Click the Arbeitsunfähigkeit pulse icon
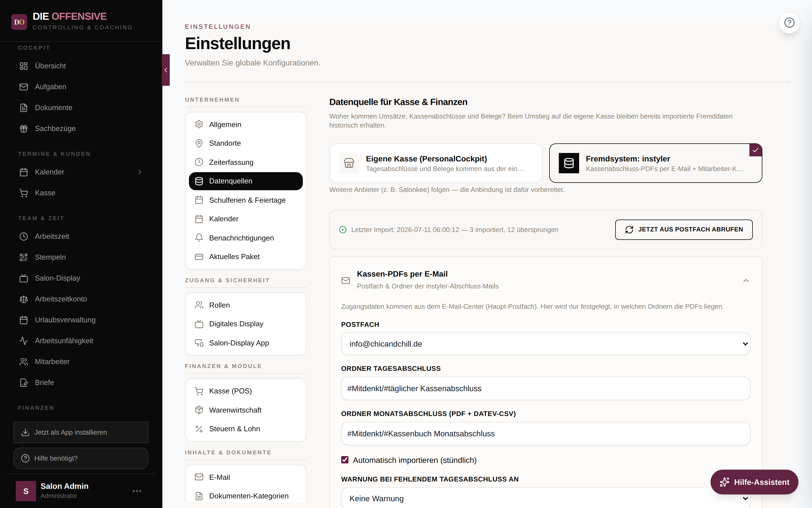This screenshot has width=812, height=508. (x=23, y=340)
